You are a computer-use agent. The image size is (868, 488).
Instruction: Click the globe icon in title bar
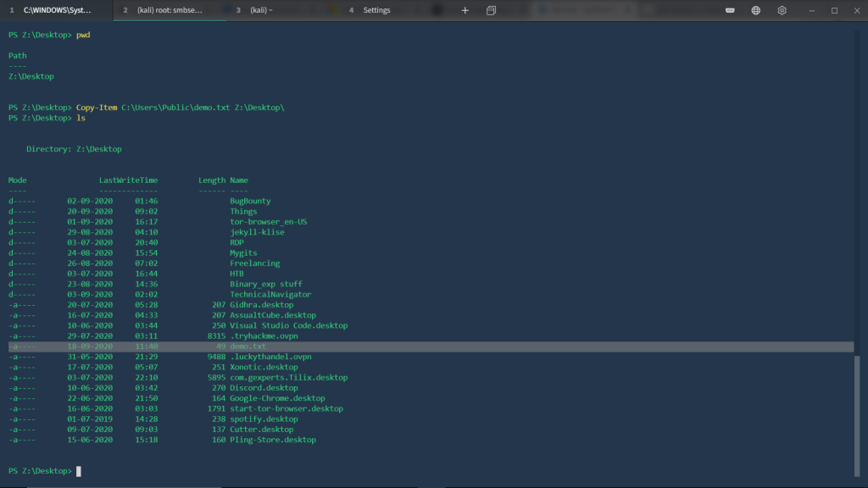pyautogui.click(x=755, y=10)
